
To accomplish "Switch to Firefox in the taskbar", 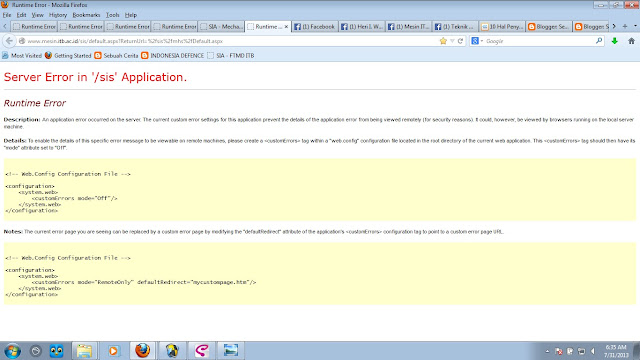I will pyautogui.click(x=142, y=351).
